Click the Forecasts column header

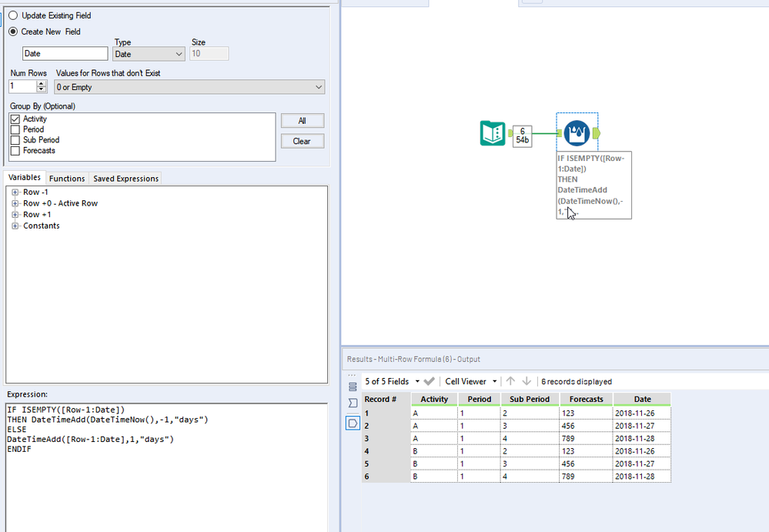pyautogui.click(x=586, y=399)
